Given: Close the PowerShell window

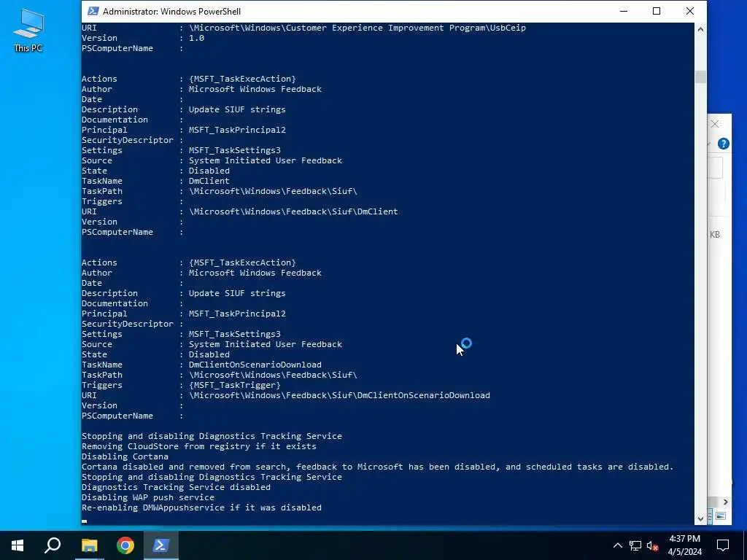Looking at the screenshot, I should coord(690,11).
